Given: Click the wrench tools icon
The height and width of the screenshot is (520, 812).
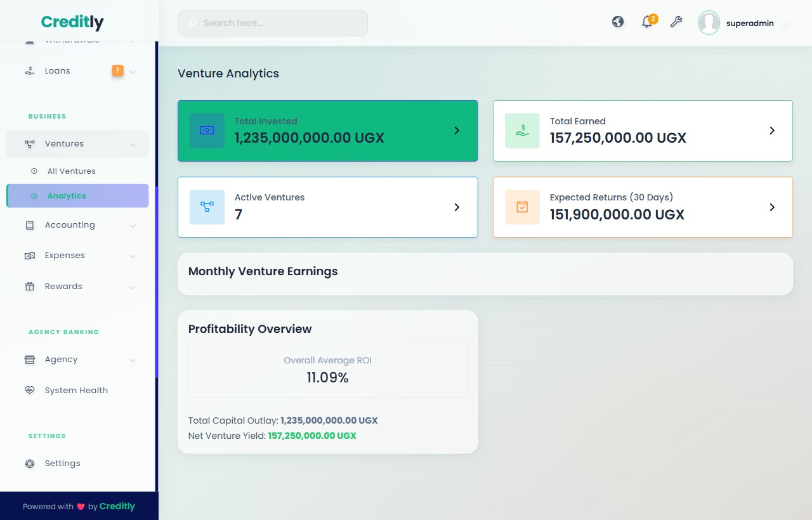Looking at the screenshot, I should pos(676,22).
